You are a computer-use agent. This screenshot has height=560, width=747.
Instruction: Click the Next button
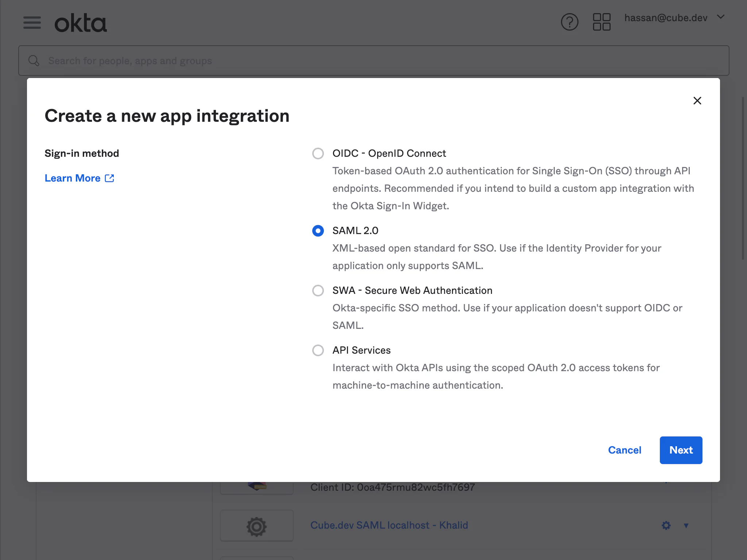point(681,450)
